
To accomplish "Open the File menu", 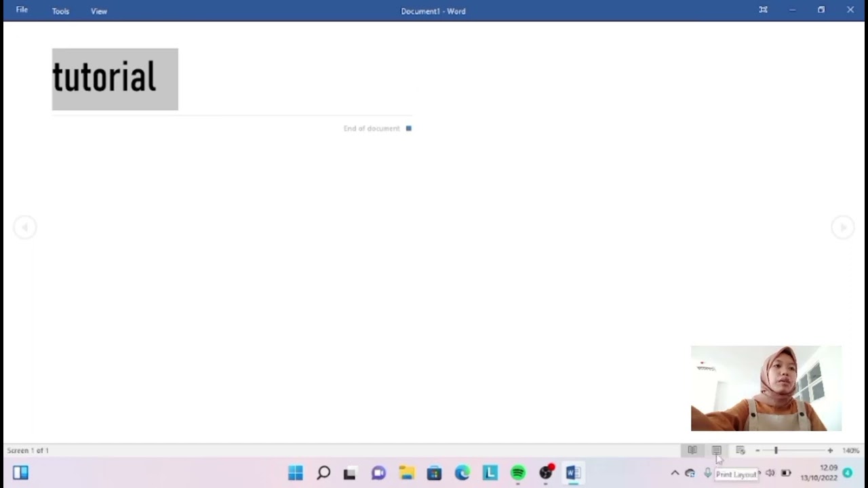I will point(22,10).
